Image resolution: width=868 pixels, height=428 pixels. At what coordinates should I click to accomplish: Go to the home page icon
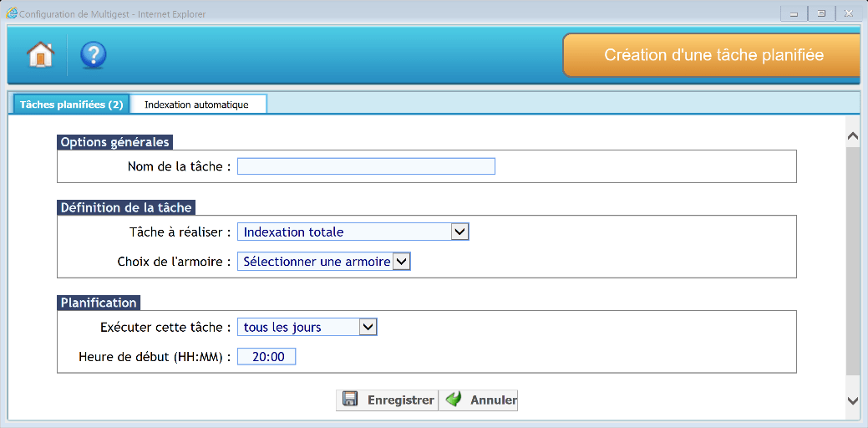coord(40,55)
